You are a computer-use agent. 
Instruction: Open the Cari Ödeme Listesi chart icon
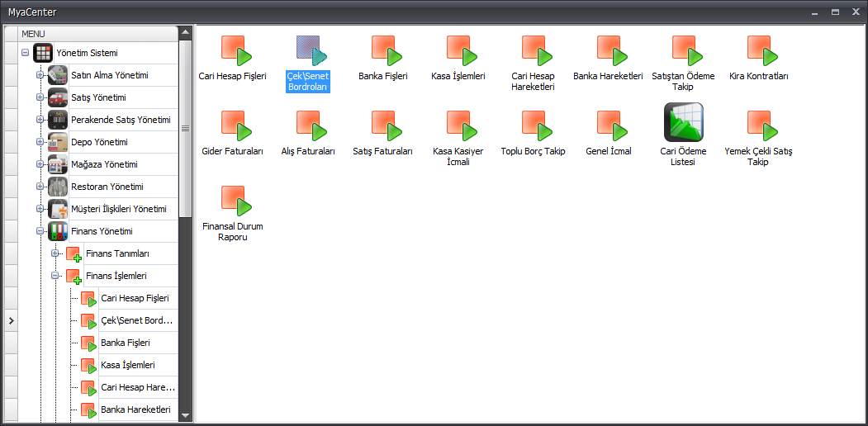[x=684, y=122]
